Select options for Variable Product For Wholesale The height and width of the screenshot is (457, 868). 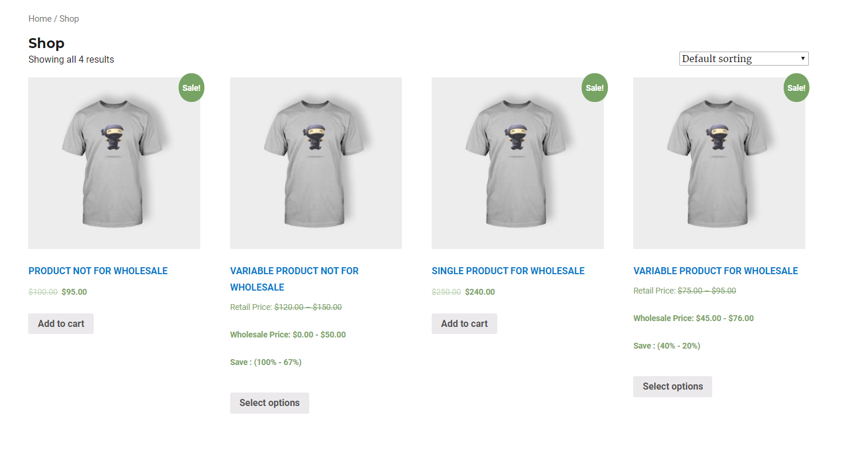tap(672, 387)
